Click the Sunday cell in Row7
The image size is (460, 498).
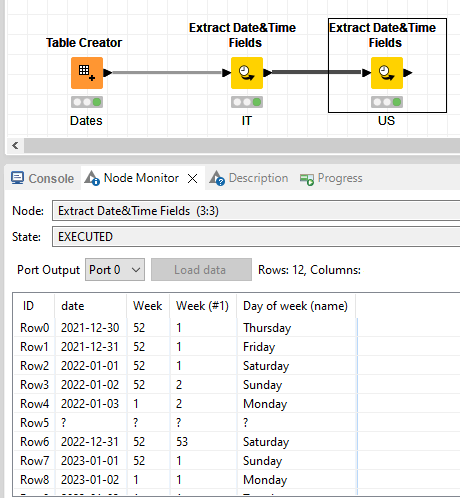tap(262, 461)
